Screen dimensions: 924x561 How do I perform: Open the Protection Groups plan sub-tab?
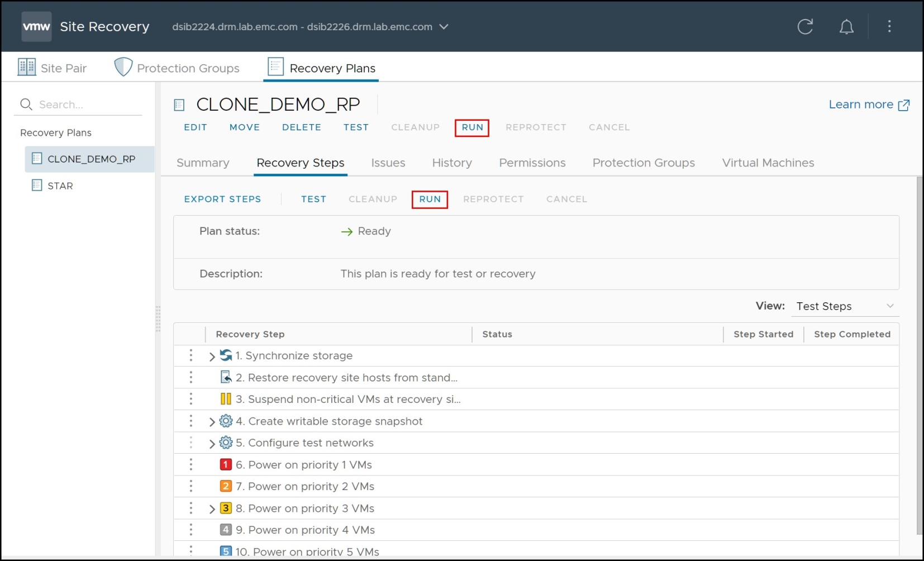click(644, 163)
